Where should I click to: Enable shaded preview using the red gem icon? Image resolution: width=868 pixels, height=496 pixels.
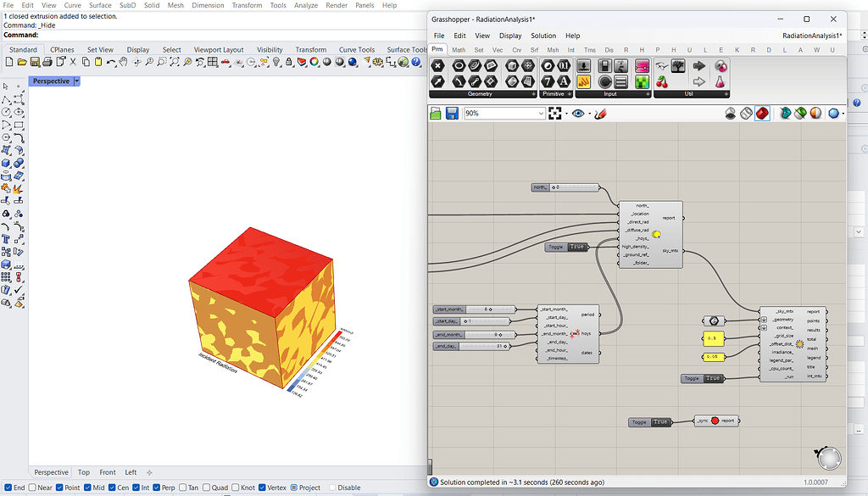(763, 113)
